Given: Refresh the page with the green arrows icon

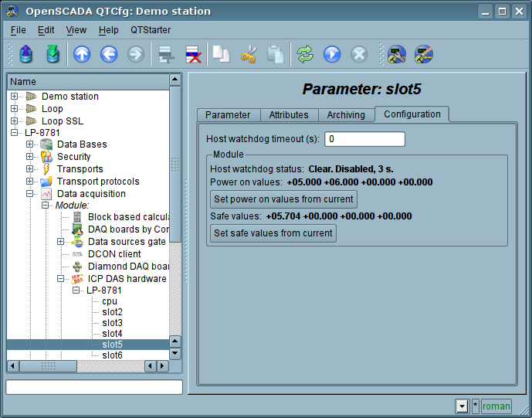Looking at the screenshot, I should pos(305,54).
